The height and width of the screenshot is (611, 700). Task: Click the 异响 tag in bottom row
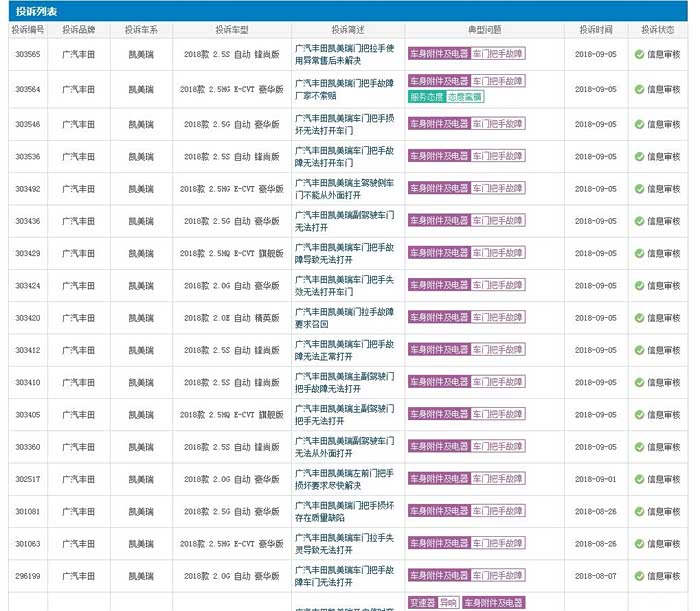449,603
